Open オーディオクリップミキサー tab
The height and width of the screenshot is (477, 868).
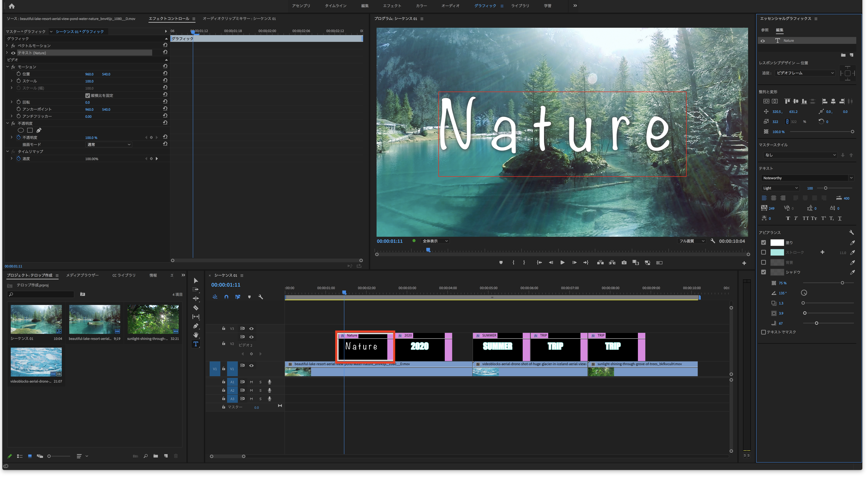(x=239, y=18)
